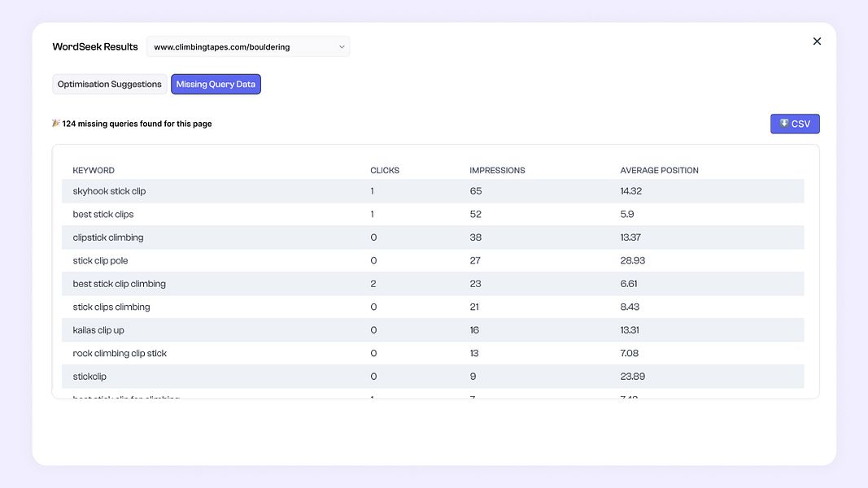Select the 'kailas clip up' row
The image size is (868, 488).
[98, 330]
